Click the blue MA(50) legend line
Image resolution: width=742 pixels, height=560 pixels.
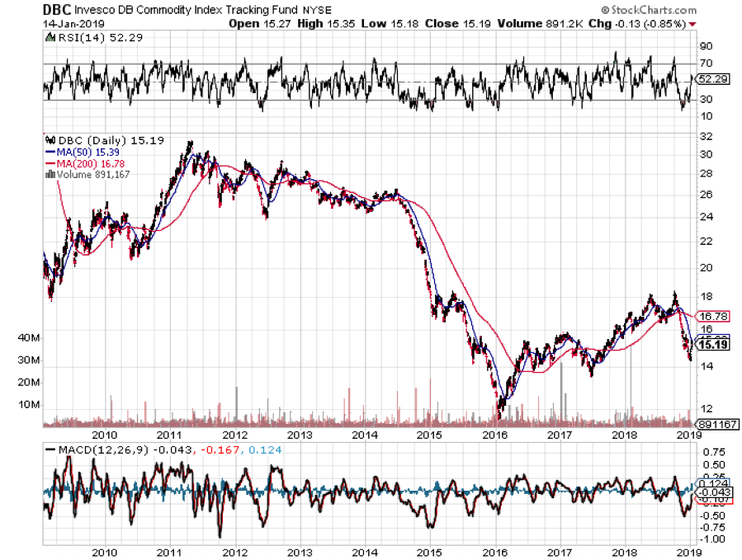pos(49,152)
